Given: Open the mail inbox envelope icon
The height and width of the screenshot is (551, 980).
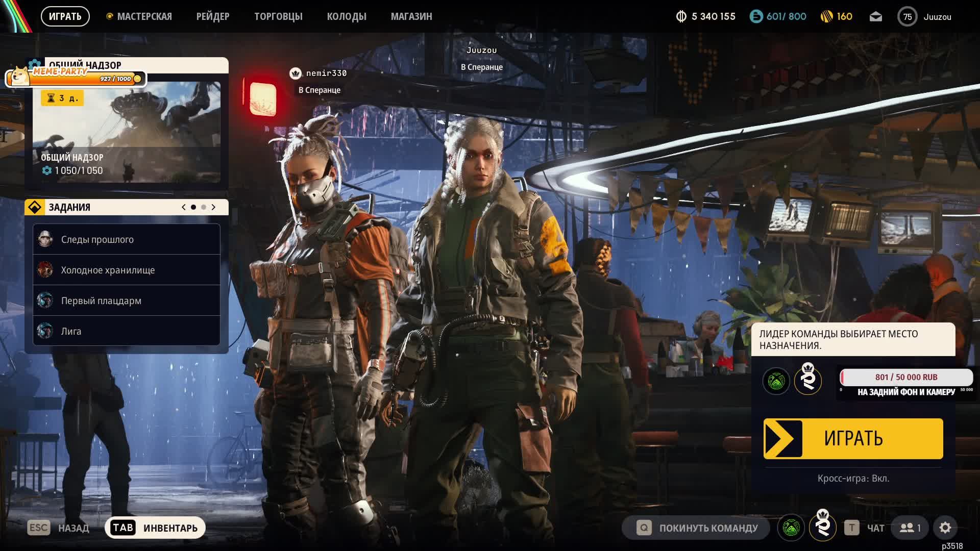Looking at the screenshot, I should pos(875,17).
